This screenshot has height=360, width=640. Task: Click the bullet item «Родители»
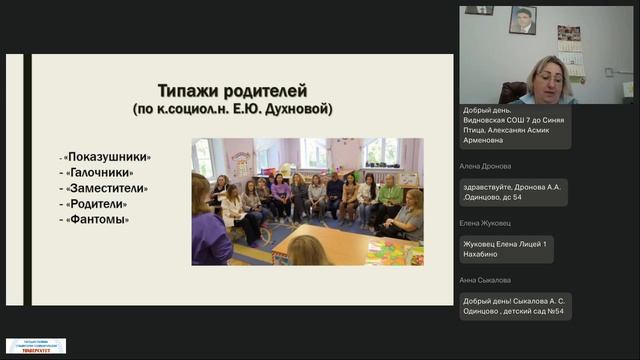[96, 204]
